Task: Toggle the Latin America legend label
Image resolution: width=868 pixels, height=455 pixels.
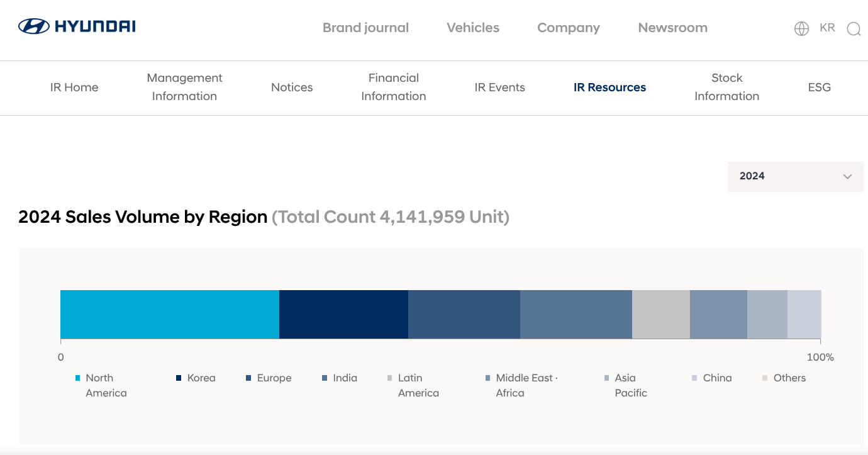Action: point(418,385)
